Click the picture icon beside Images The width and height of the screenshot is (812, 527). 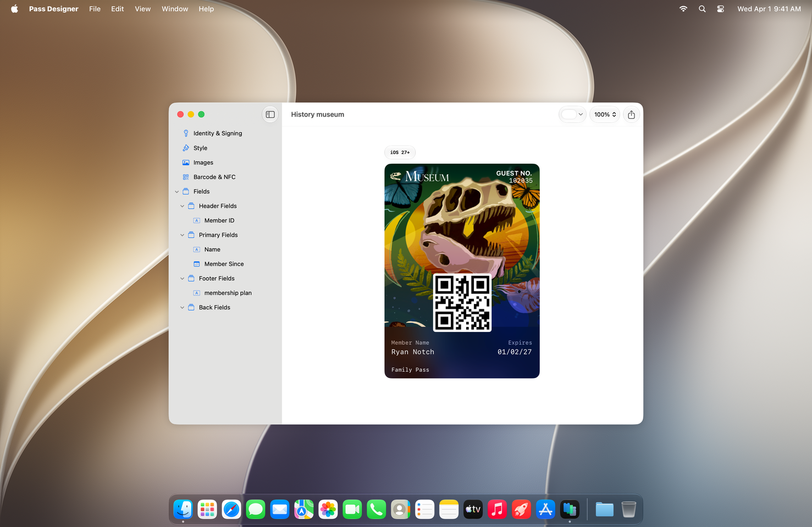tap(186, 163)
